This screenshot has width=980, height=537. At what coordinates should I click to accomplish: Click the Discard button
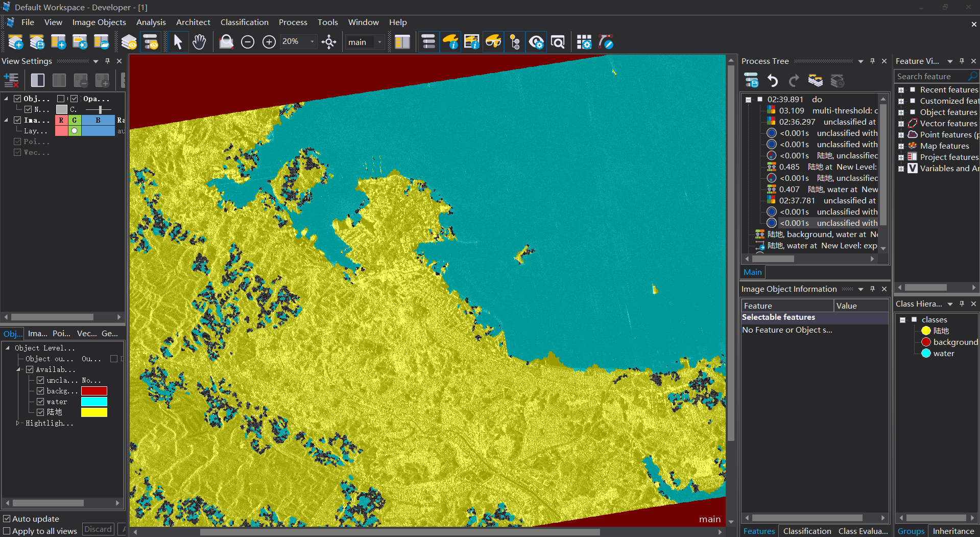click(x=98, y=529)
